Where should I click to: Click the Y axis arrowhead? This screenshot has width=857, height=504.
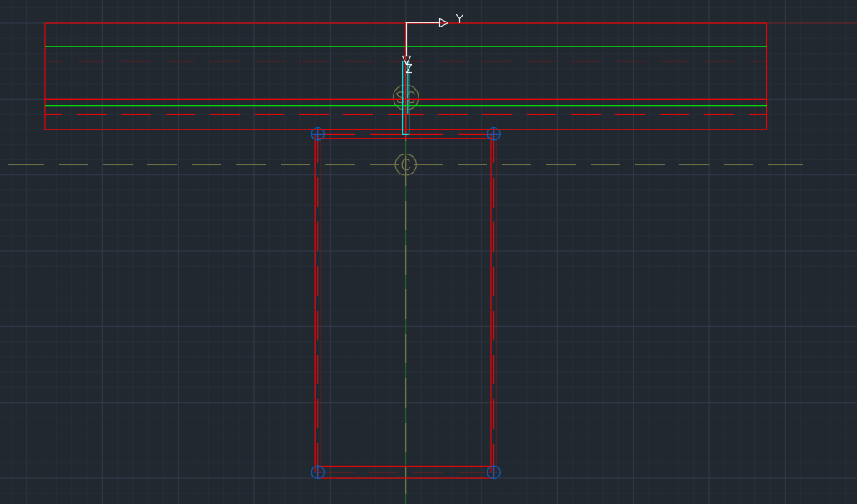click(x=443, y=23)
